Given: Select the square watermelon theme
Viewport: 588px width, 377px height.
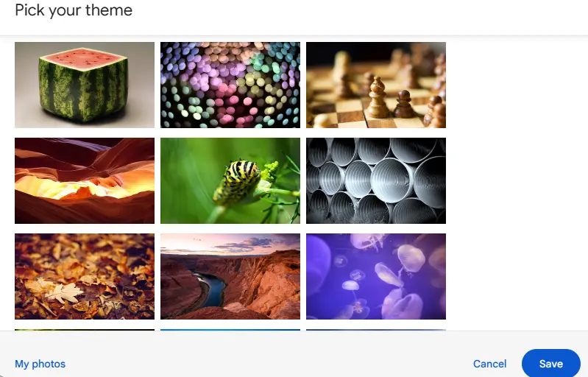Looking at the screenshot, I should 85,85.
